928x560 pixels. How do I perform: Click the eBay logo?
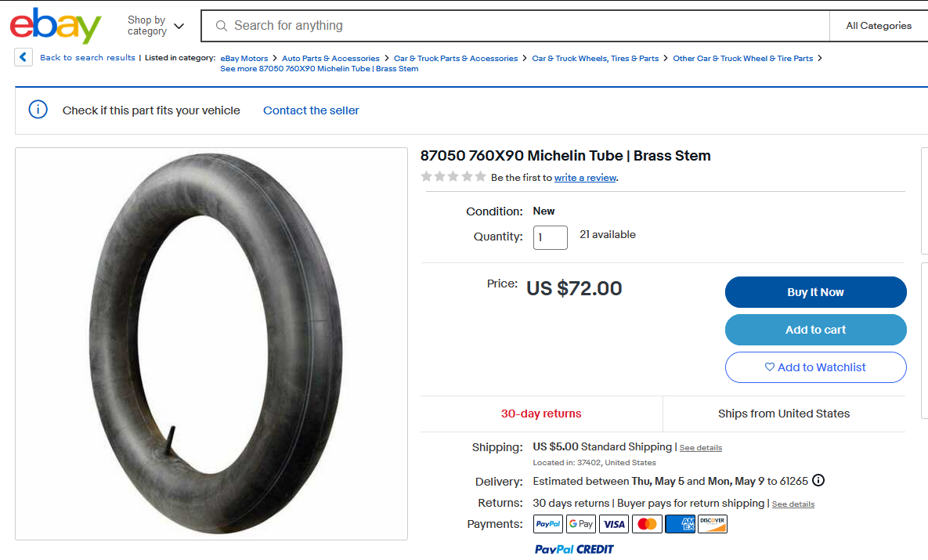[x=56, y=26]
